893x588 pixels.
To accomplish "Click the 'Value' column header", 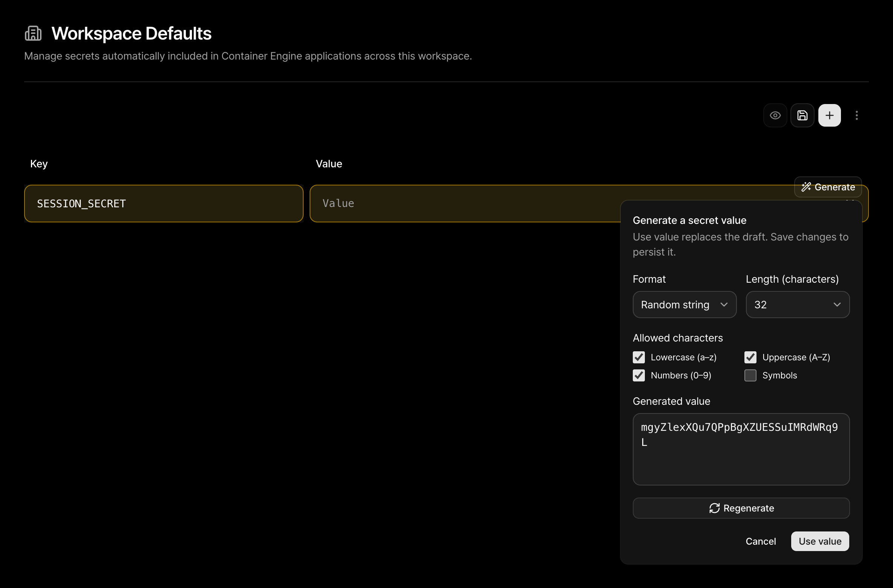I will pos(329,164).
